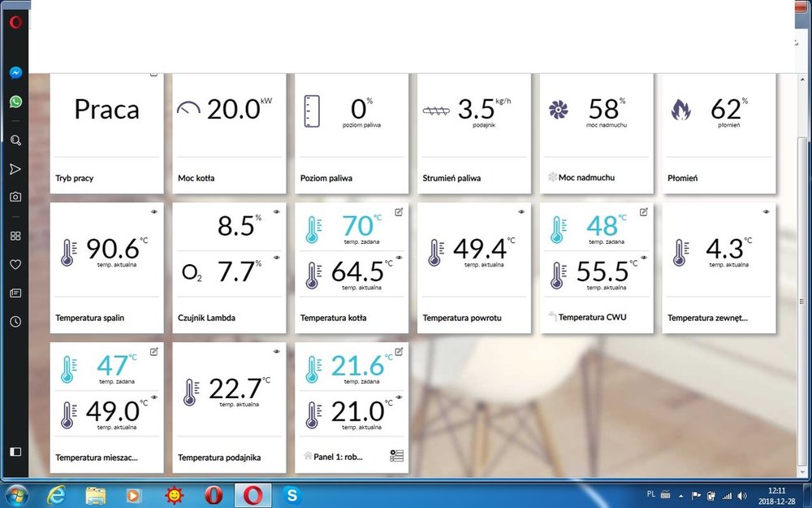
Task: Click the page's vertical scrollbar
Action: click(803, 244)
